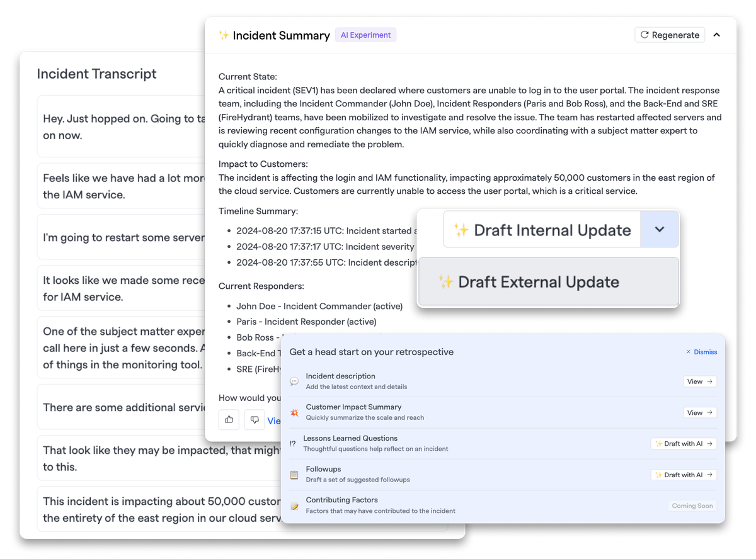Viewport: 756px width, 559px height.
Task: Click View for Customer Impact Summary
Action: (x=700, y=412)
